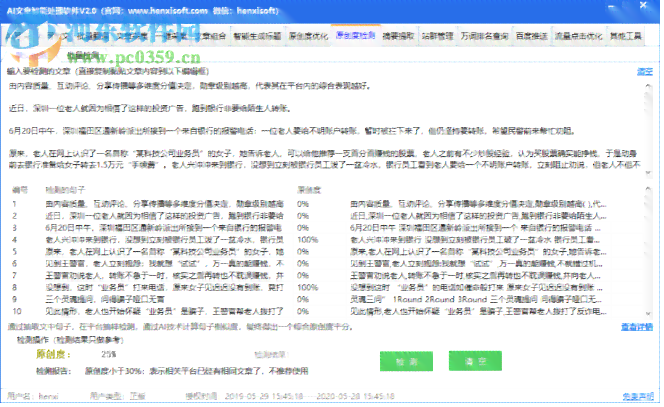Click the 100% value in row 4

click(307, 240)
